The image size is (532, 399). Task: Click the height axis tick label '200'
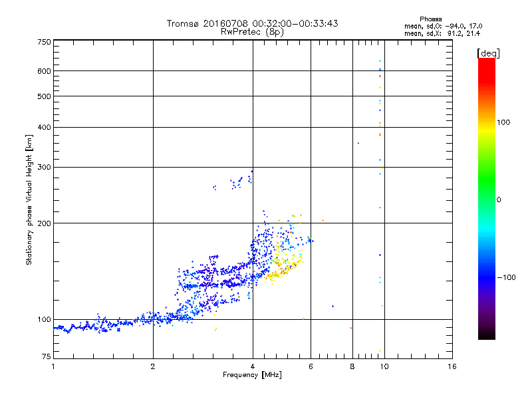point(44,223)
